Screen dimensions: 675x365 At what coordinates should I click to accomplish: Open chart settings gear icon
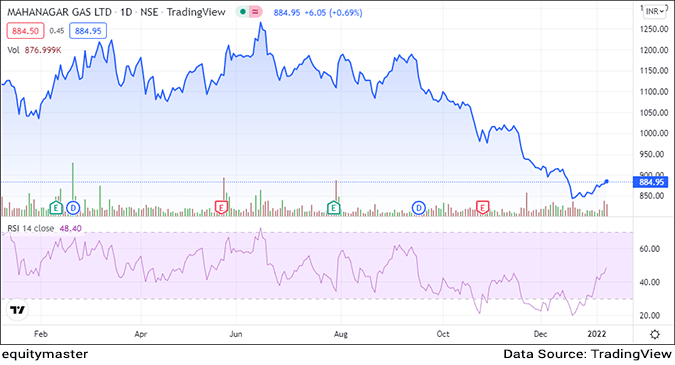655,334
